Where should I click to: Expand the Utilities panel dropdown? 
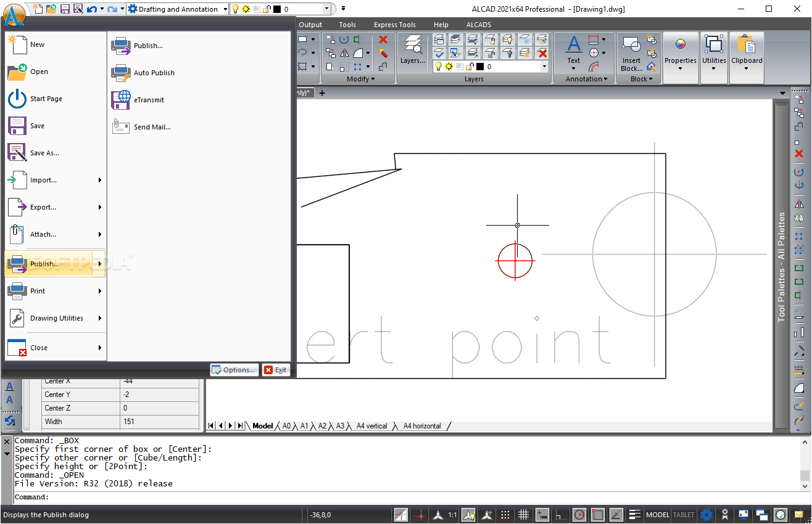pos(714,68)
